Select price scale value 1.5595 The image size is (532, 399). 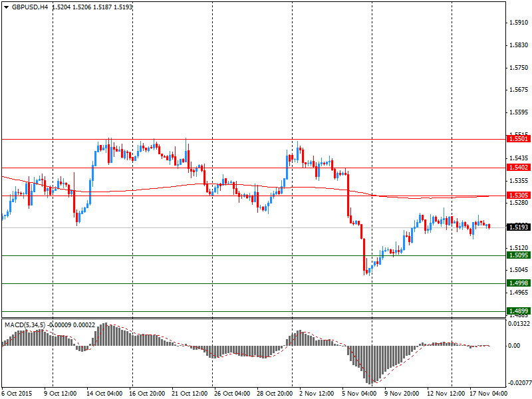519,112
